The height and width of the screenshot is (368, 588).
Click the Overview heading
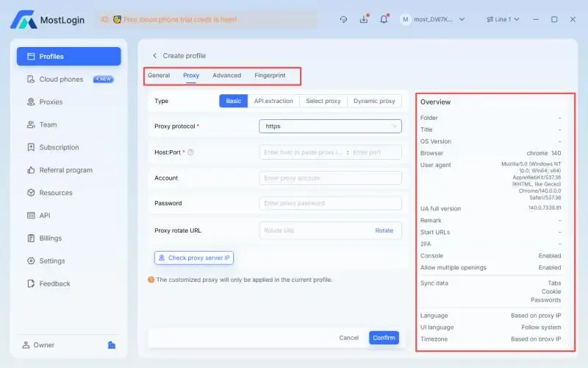[435, 102]
